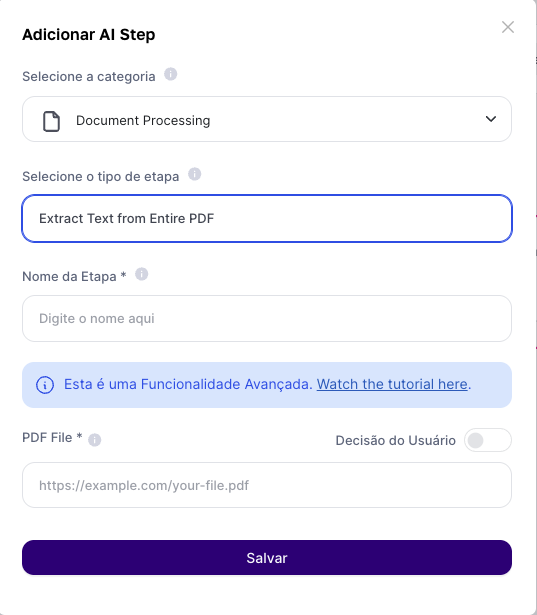
Task: Focus the Digite o nome aqui field
Action: (x=267, y=318)
